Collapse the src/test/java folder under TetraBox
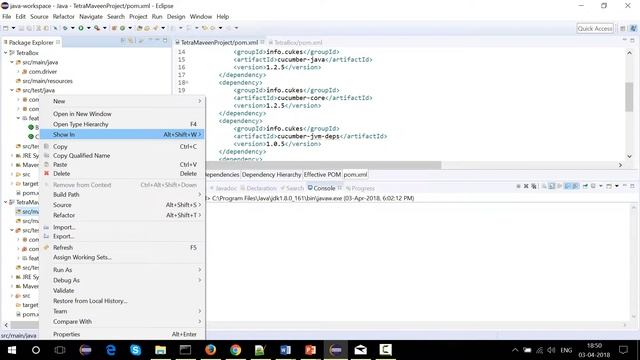The width and height of the screenshot is (640, 360). tap(12, 90)
